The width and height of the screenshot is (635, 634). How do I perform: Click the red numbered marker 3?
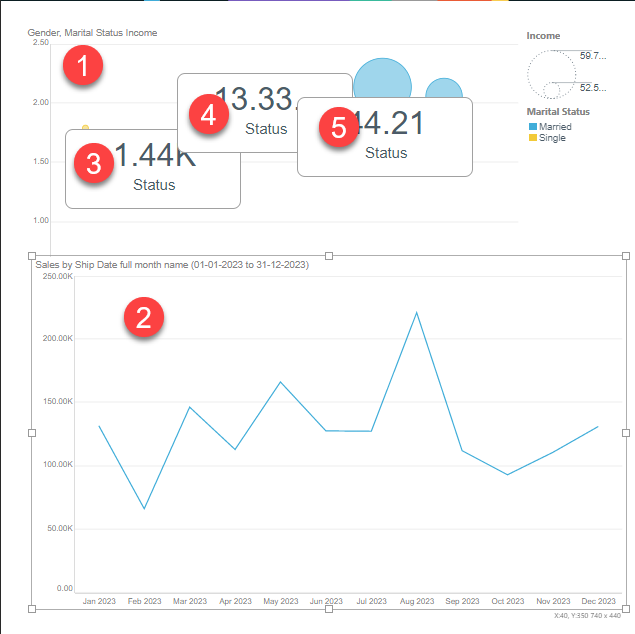click(x=94, y=163)
